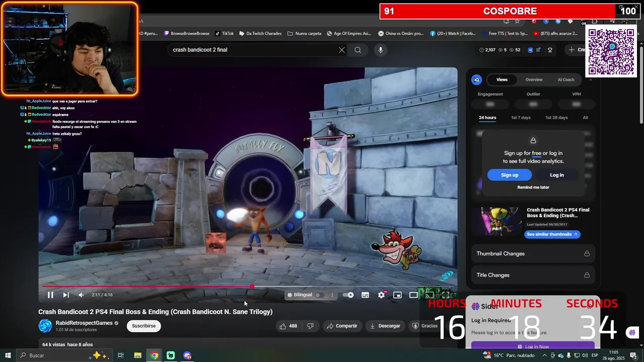Image resolution: width=644 pixels, height=362 pixels.
Task: Click the Sider floating round button
Action: tap(632, 332)
